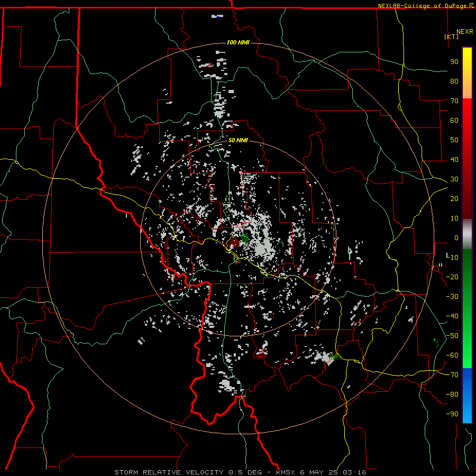476x476 pixels.
Task: Click the -70 value on velocity scale
Action: [452, 374]
